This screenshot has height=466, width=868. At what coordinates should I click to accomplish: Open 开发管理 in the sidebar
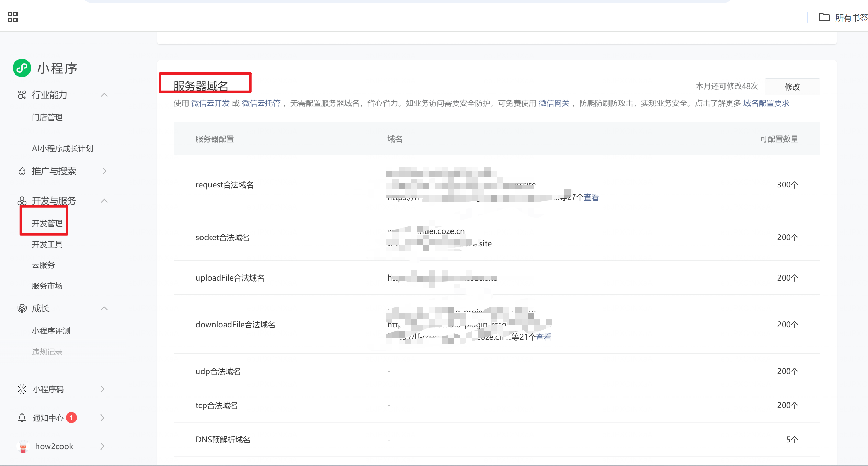coord(47,224)
